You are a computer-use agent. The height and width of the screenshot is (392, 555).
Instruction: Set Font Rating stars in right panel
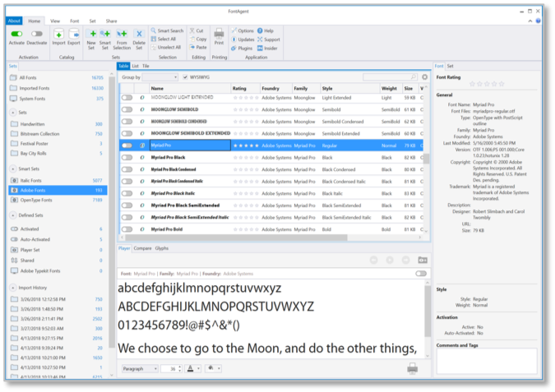point(487,84)
